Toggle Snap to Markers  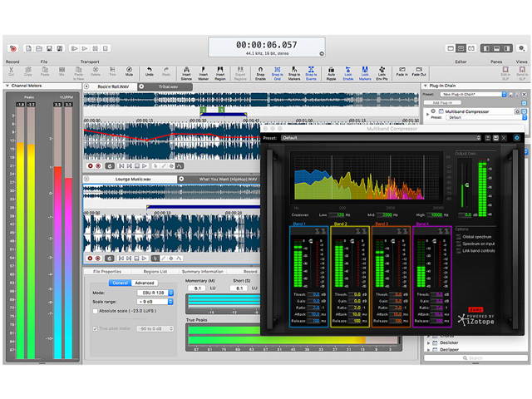294,74
